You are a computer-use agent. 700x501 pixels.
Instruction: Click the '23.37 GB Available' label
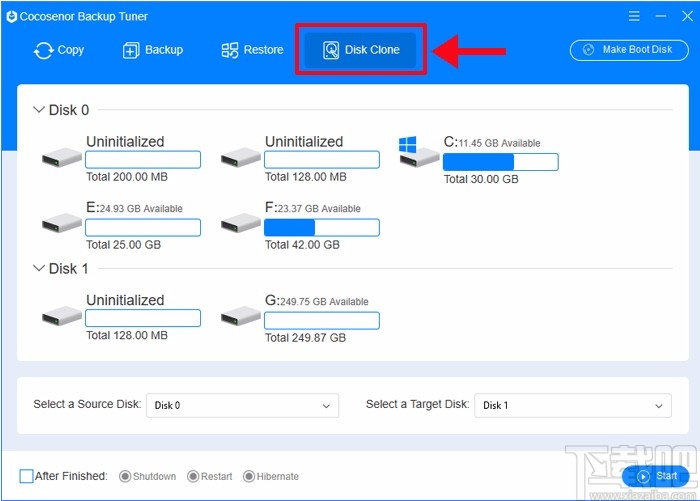coord(319,209)
